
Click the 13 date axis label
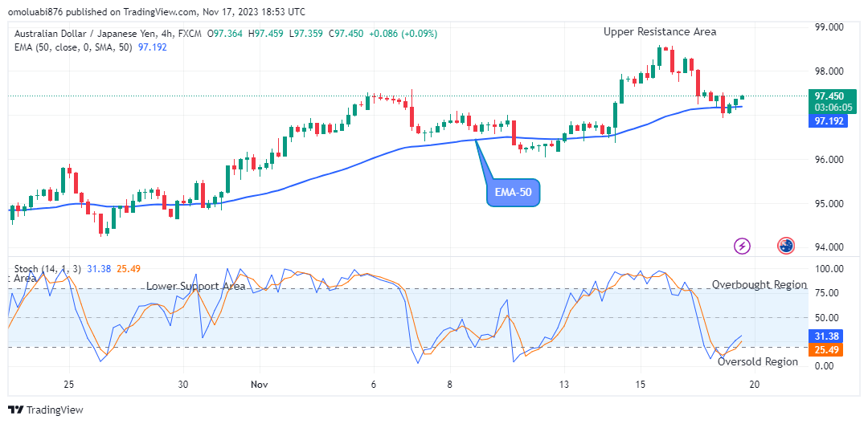coord(564,384)
